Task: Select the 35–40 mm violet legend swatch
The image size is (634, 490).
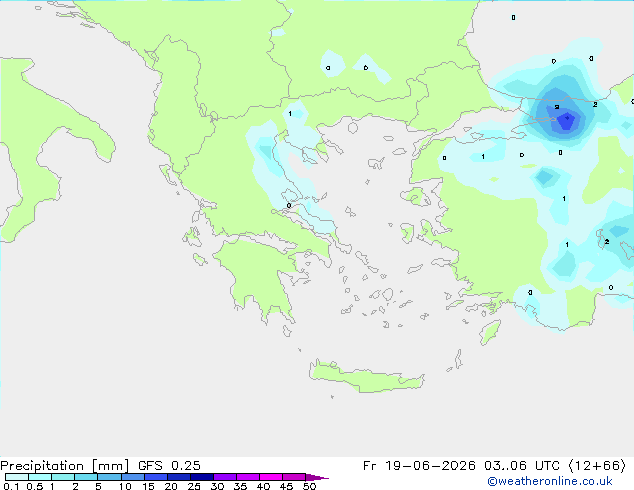Action: coord(248,477)
